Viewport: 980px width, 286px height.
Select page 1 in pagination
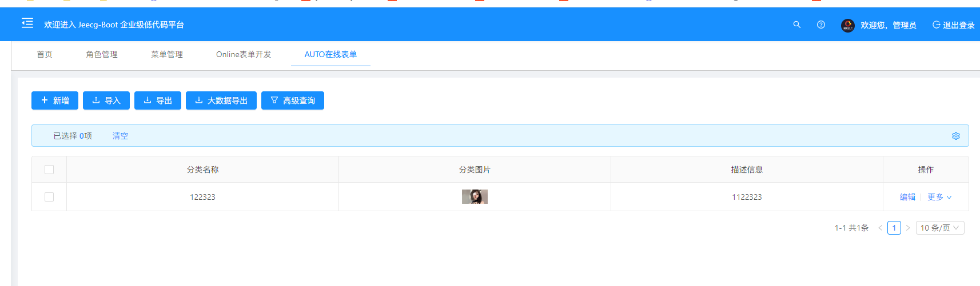[894, 228]
